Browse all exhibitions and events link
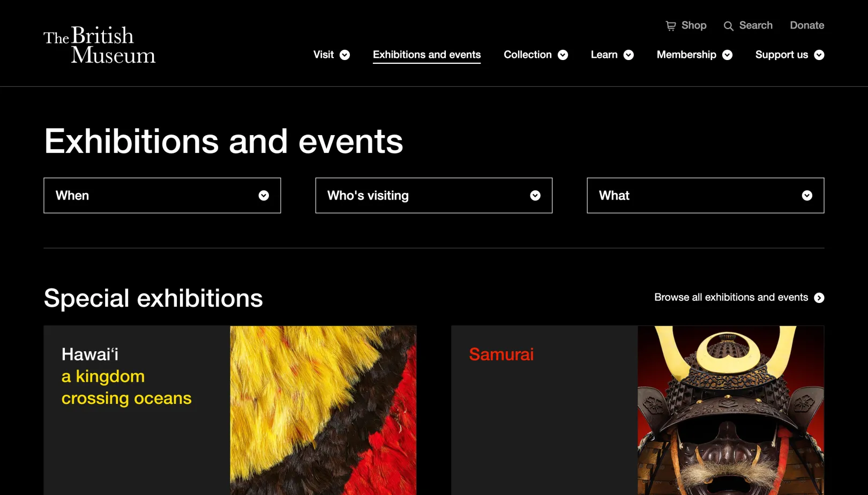 pyautogui.click(x=731, y=297)
